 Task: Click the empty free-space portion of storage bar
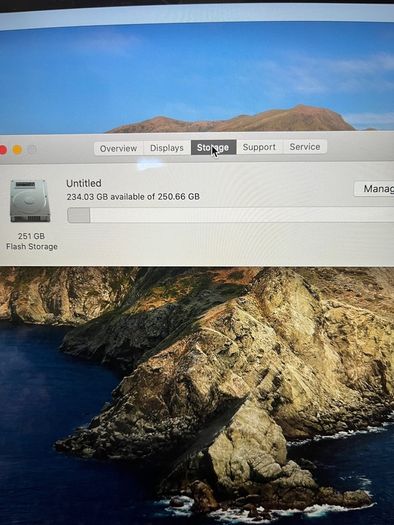coord(242,215)
